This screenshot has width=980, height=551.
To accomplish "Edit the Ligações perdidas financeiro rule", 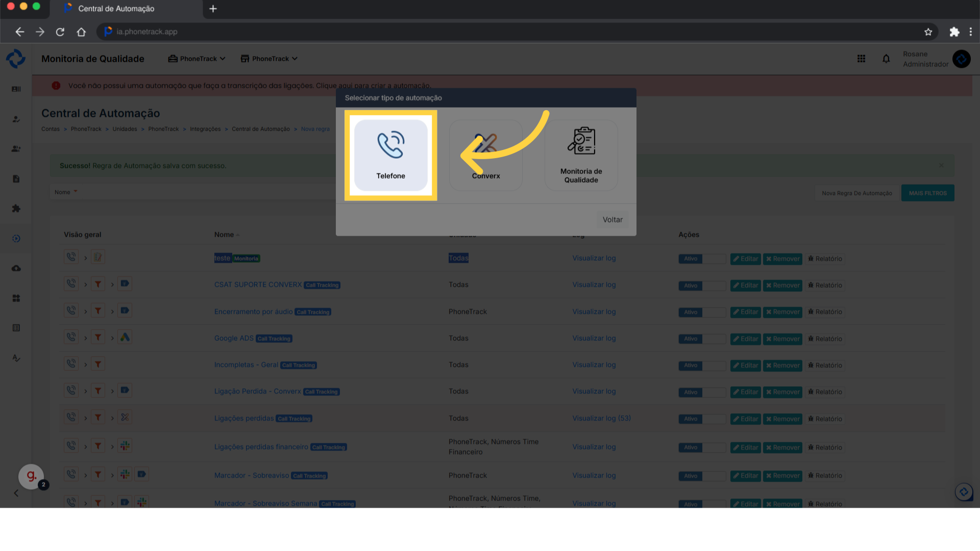I will point(745,447).
